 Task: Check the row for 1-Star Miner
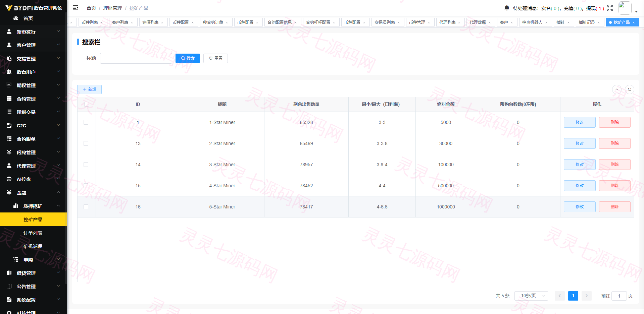86,122
